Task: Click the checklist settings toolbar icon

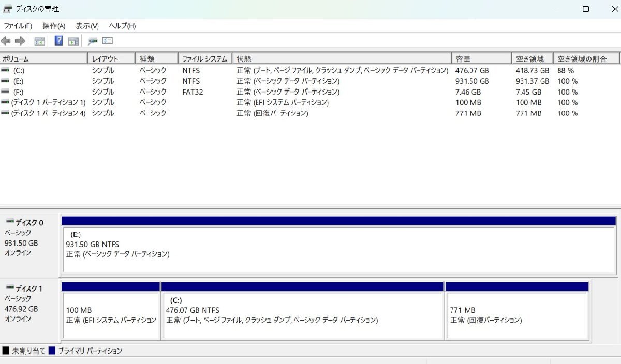Action: (108, 41)
